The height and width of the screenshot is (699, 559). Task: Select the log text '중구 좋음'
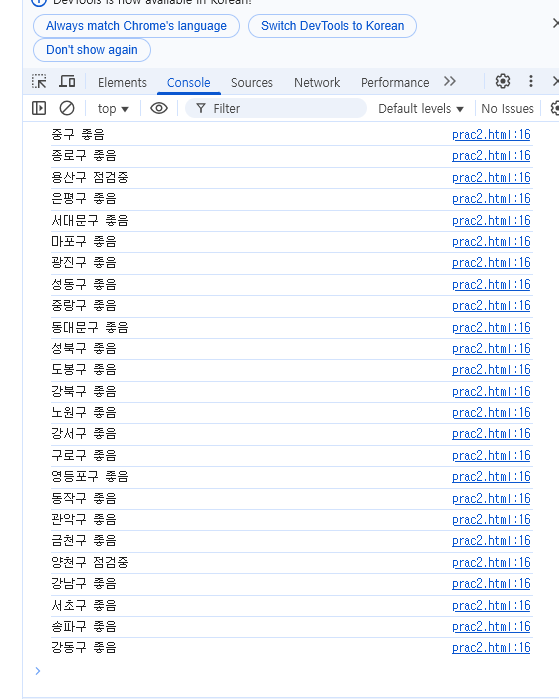(78, 135)
